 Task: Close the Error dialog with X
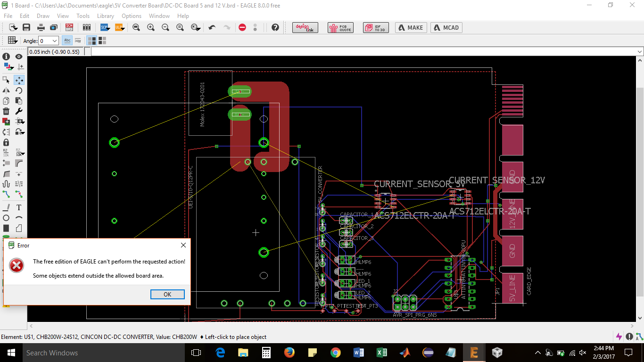[x=183, y=245]
